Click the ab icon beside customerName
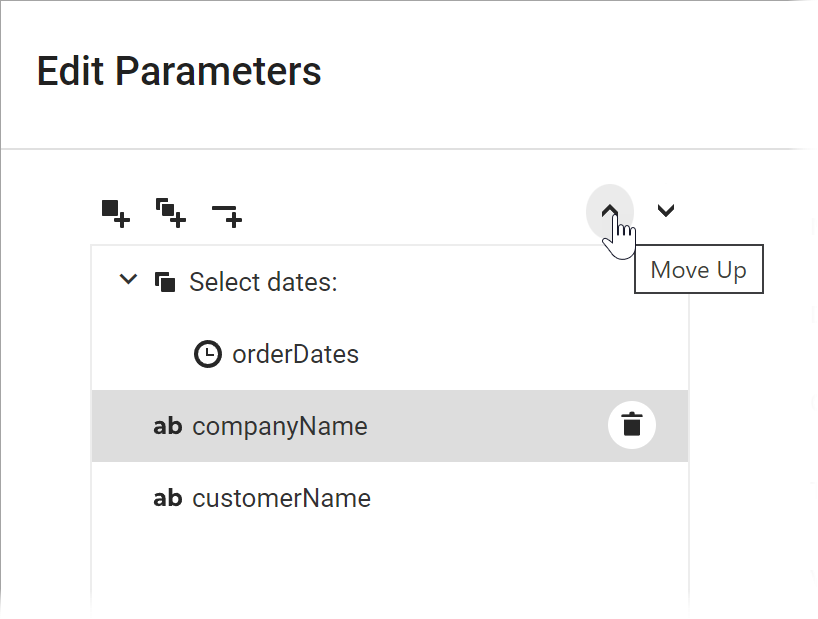The image size is (818, 619). pyautogui.click(x=167, y=498)
